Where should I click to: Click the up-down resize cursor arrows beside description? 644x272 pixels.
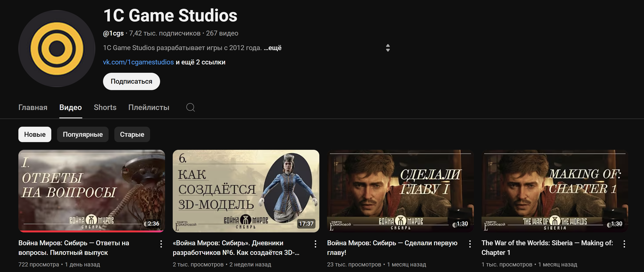(388, 48)
